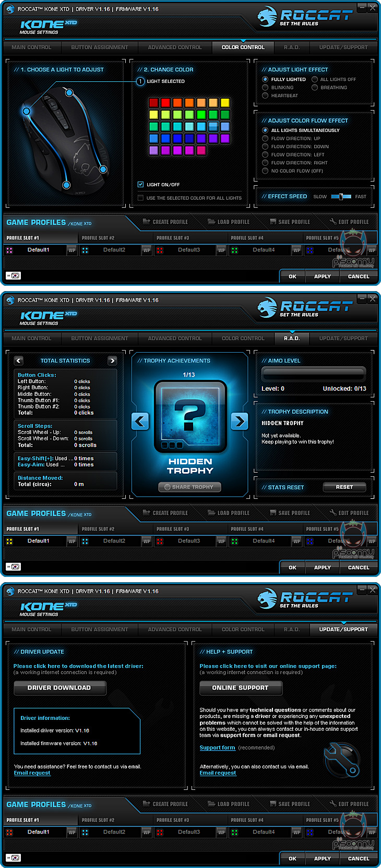The width and height of the screenshot is (381, 868).
Task: Click the Share Trophy button
Action: click(x=189, y=487)
